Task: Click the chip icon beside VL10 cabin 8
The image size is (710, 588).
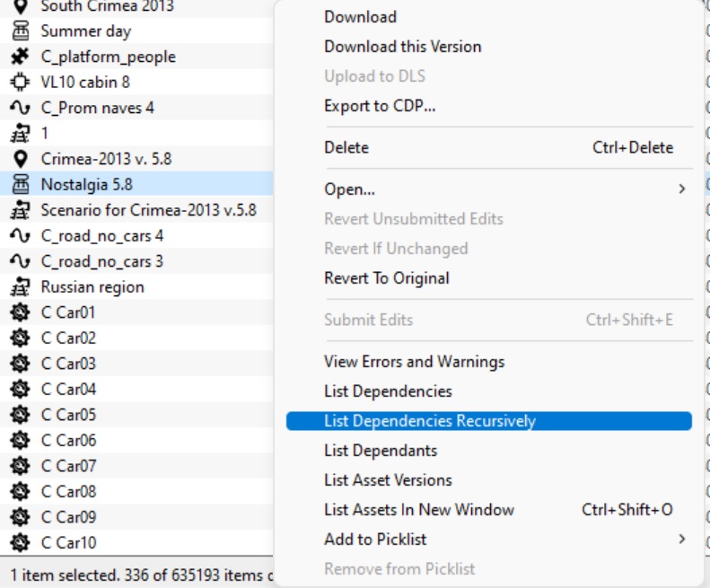Action: tap(20, 83)
